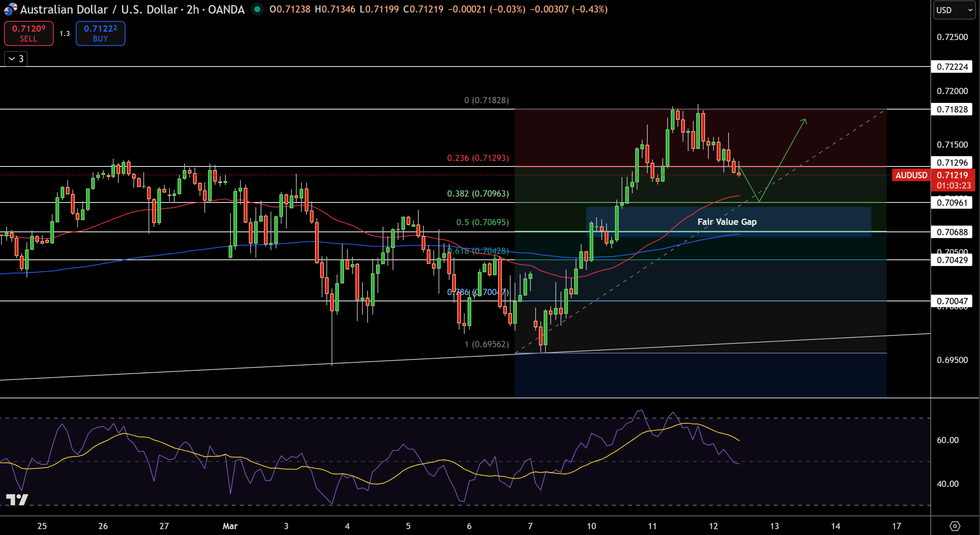Click the 0.382 (0.70963) Fibonacci label
Viewport: 980px width, 535px height.
click(478, 194)
